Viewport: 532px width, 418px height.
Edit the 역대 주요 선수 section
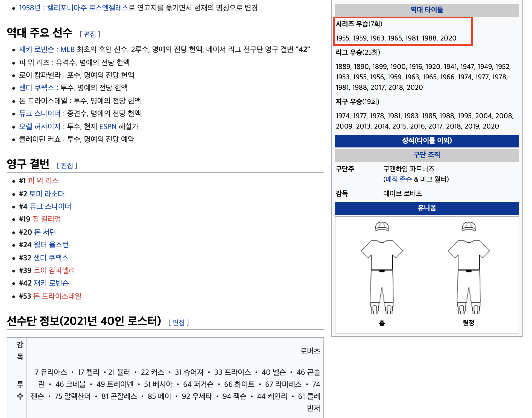click(x=90, y=34)
